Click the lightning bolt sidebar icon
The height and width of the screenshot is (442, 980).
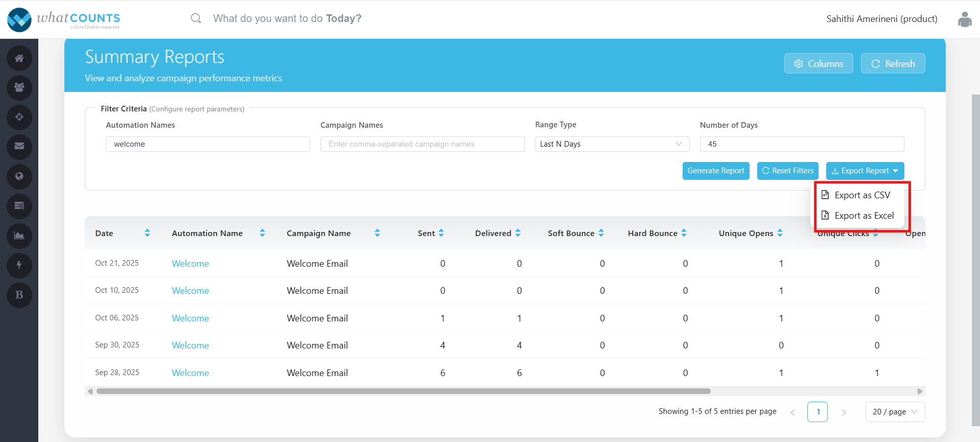[19, 265]
